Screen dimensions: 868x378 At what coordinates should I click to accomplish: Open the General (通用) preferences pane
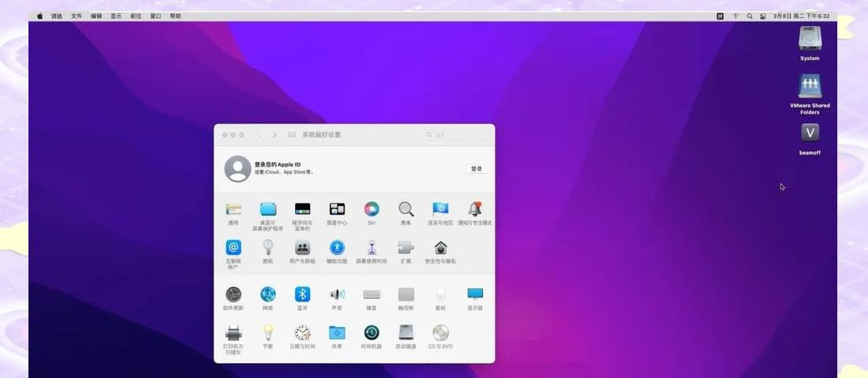(x=233, y=209)
